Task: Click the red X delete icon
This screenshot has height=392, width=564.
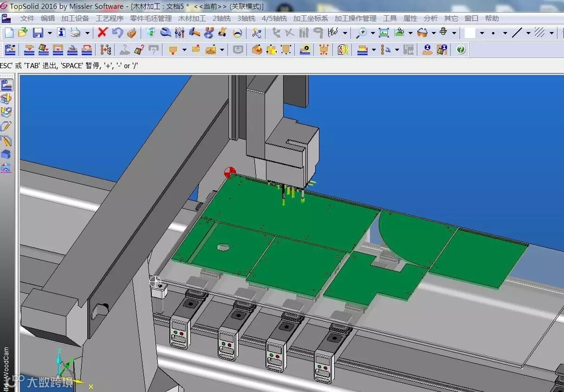Action: tap(103, 33)
